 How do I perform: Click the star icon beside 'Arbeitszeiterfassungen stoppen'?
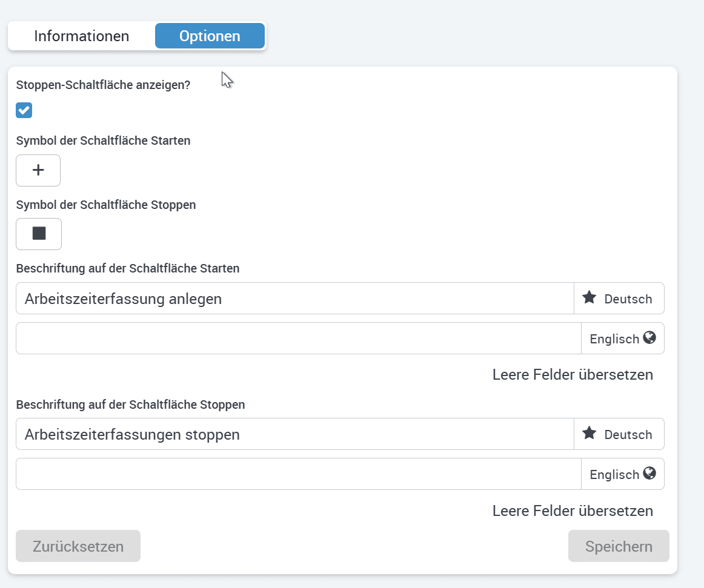589,434
